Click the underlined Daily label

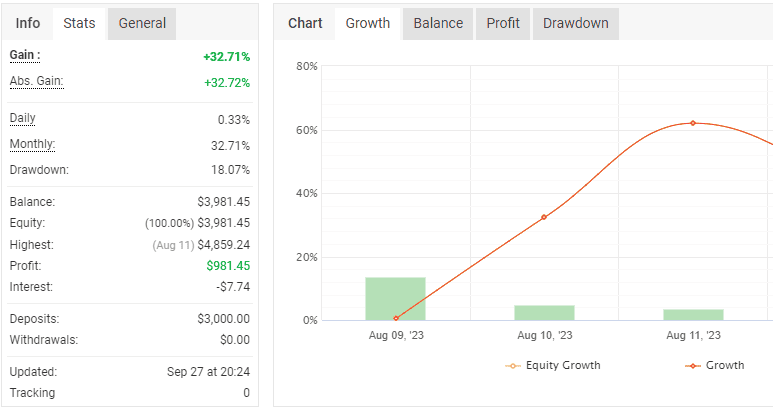(x=22, y=118)
